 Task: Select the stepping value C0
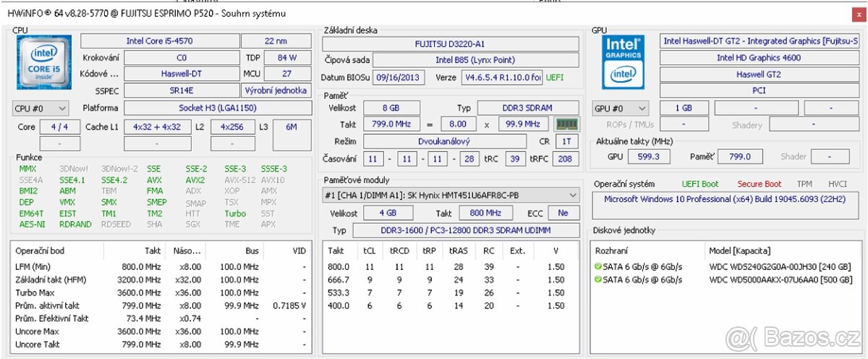click(181, 58)
